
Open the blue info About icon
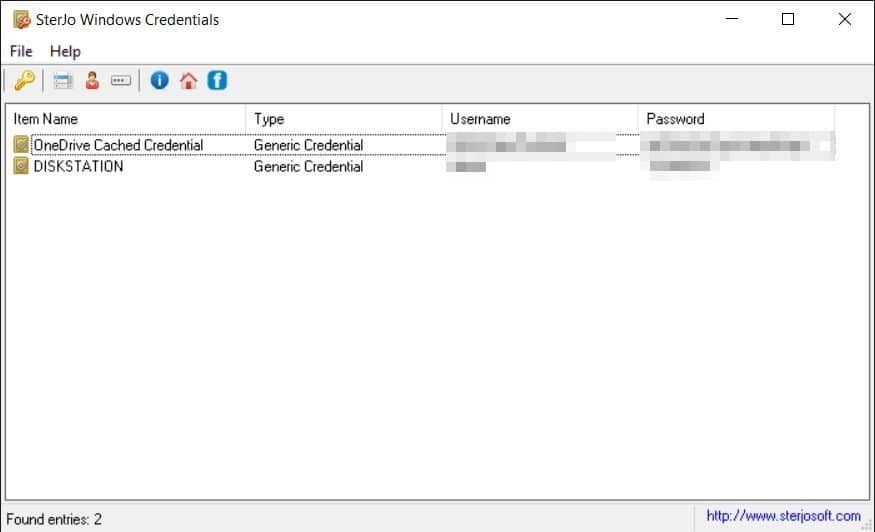pos(160,81)
